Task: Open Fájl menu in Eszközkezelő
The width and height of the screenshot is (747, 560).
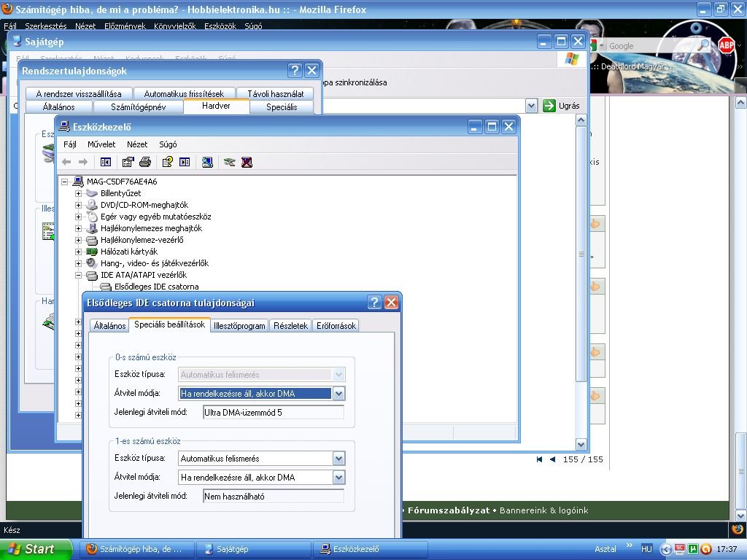Action: 70,144
